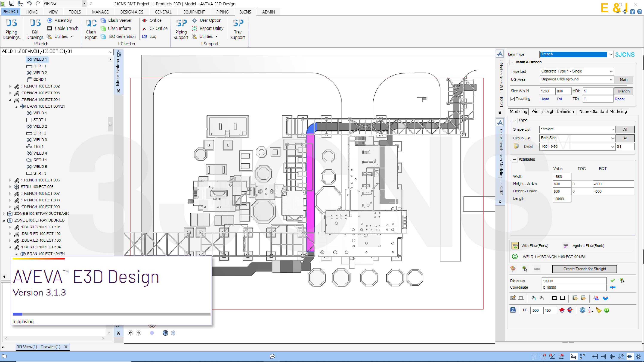Screen dimensions: 644x362
Task: Open the J-Checker Log
Action: click(x=149, y=36)
